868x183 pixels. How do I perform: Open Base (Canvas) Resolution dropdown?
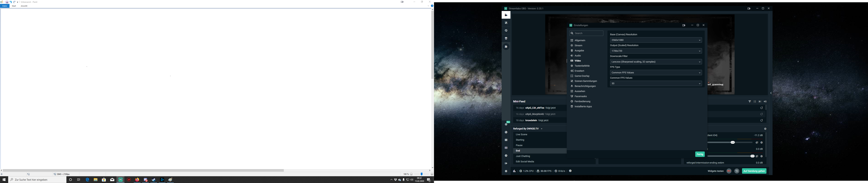656,40
